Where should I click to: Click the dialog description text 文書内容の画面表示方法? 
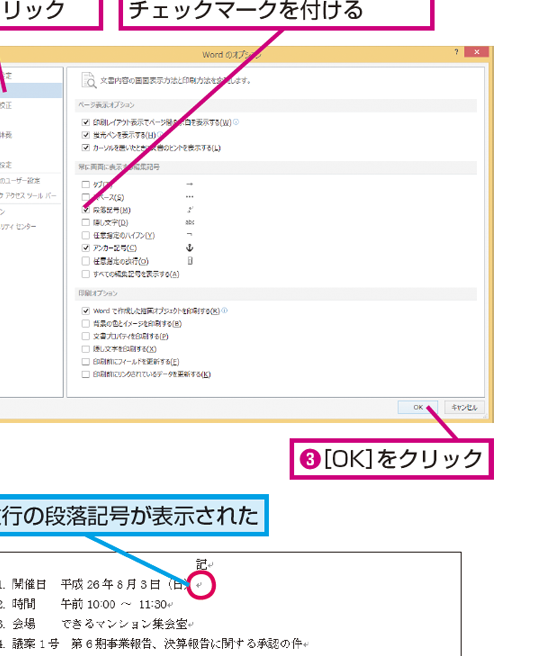(175, 80)
